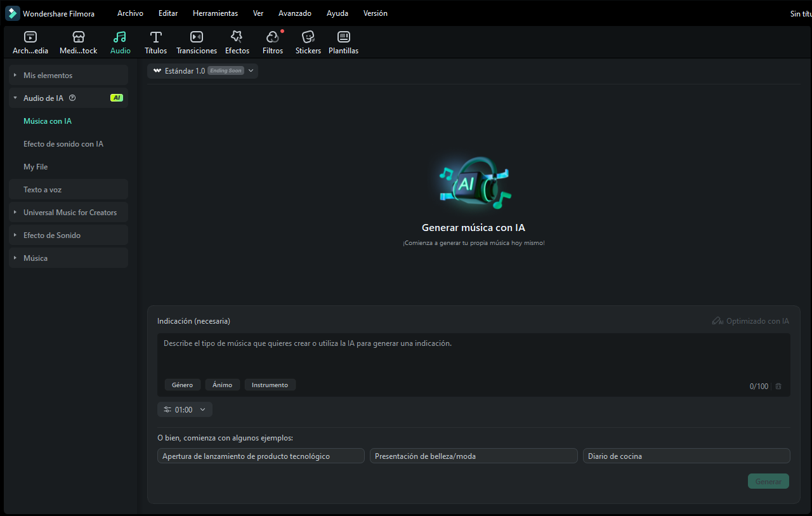812x516 pixels.
Task: Open the Ánimo tag selector
Action: click(x=222, y=385)
